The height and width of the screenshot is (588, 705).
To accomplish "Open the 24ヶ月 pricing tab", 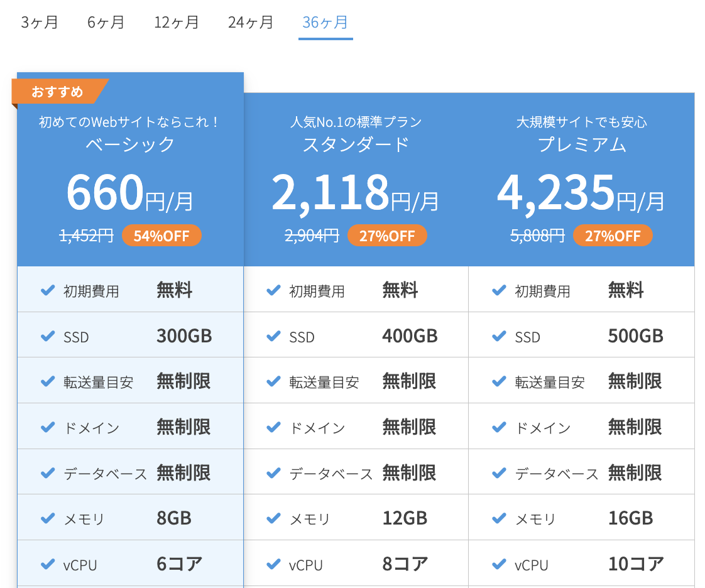I will pos(251,22).
